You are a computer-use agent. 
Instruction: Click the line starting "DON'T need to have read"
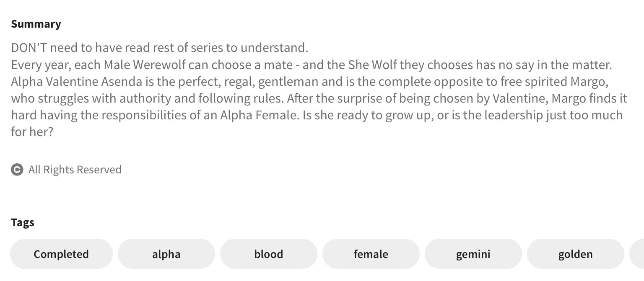(x=159, y=48)
